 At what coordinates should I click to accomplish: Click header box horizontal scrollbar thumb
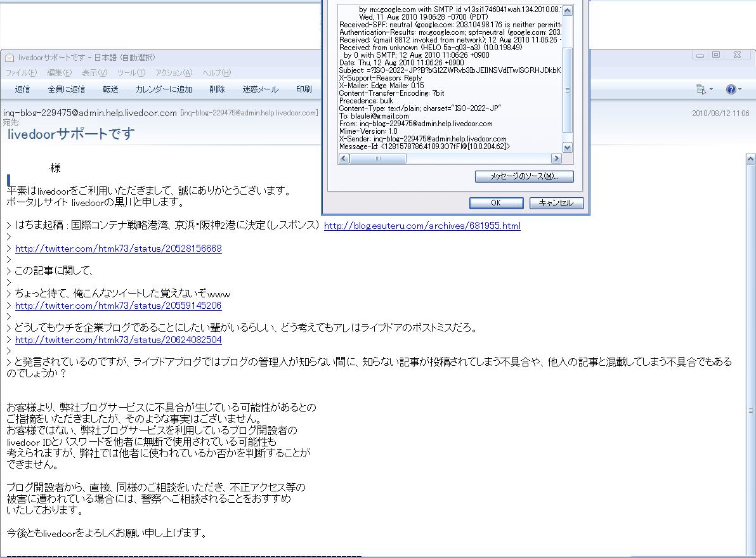coord(378,159)
